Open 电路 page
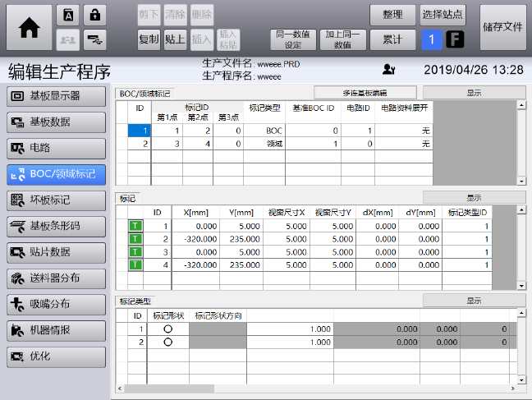 coord(57,148)
